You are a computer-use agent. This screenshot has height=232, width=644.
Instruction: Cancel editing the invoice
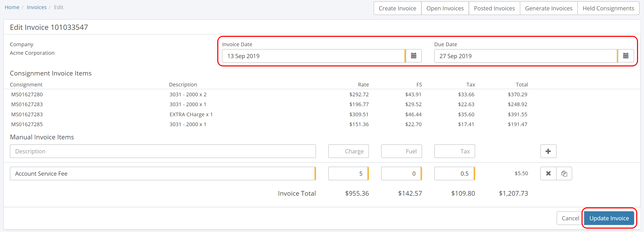click(570, 218)
